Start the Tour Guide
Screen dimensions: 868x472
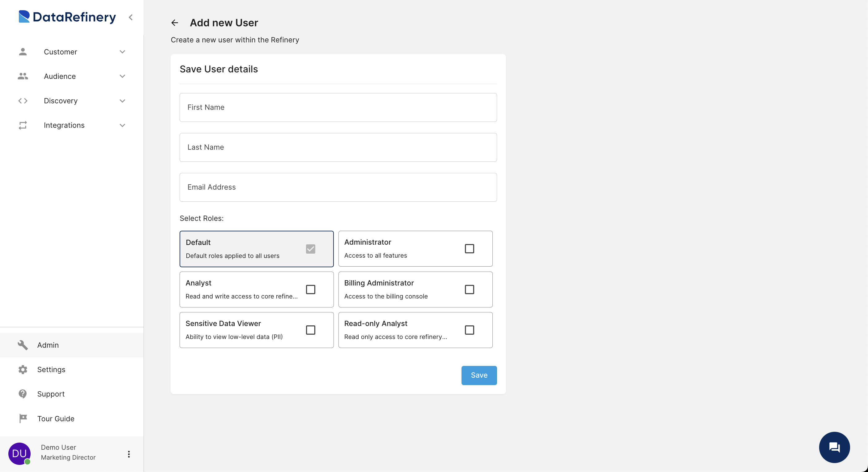(x=72, y=418)
